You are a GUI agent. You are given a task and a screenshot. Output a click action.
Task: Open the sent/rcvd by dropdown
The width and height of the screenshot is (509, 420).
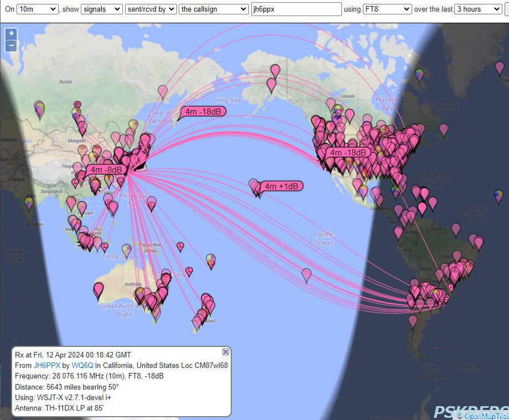pyautogui.click(x=151, y=9)
